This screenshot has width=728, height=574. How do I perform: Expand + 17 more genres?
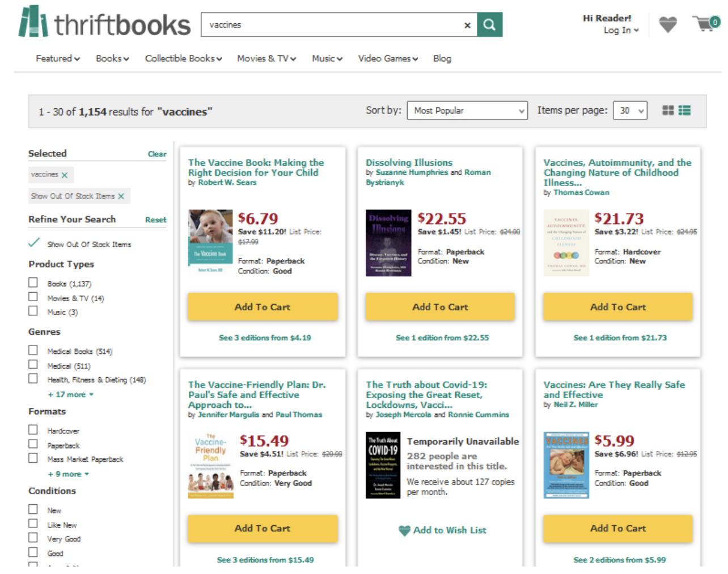pyautogui.click(x=70, y=395)
